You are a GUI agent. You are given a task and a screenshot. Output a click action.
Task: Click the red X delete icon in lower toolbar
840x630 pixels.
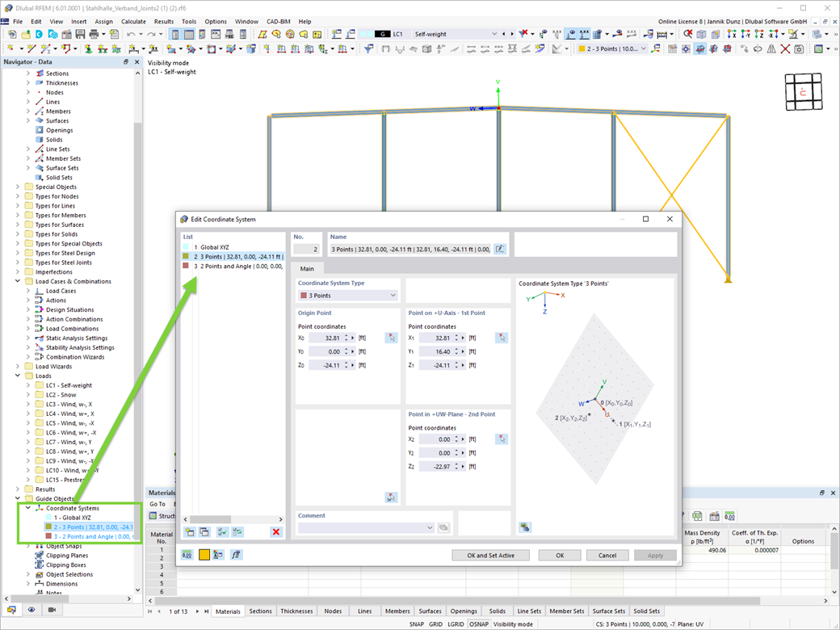785,48
